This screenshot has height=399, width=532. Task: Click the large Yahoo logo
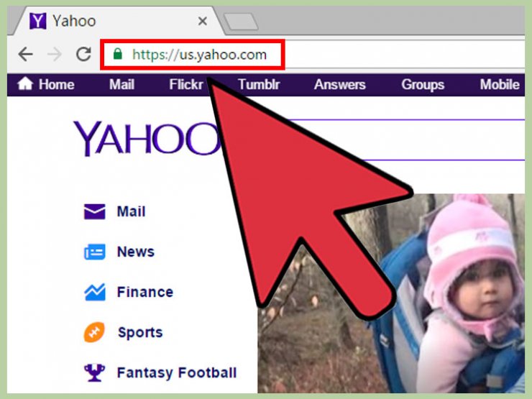[147, 139]
